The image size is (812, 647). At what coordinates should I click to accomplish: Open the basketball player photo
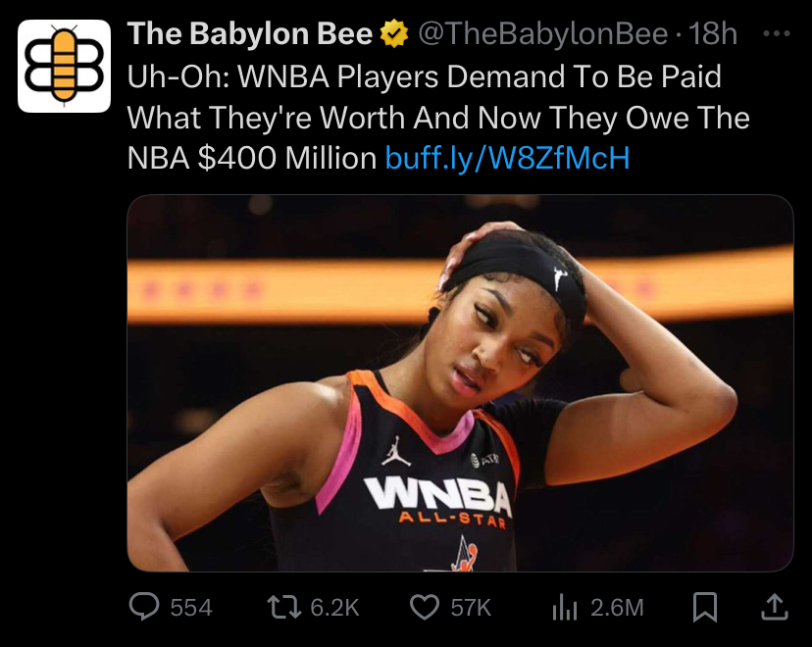point(460,383)
